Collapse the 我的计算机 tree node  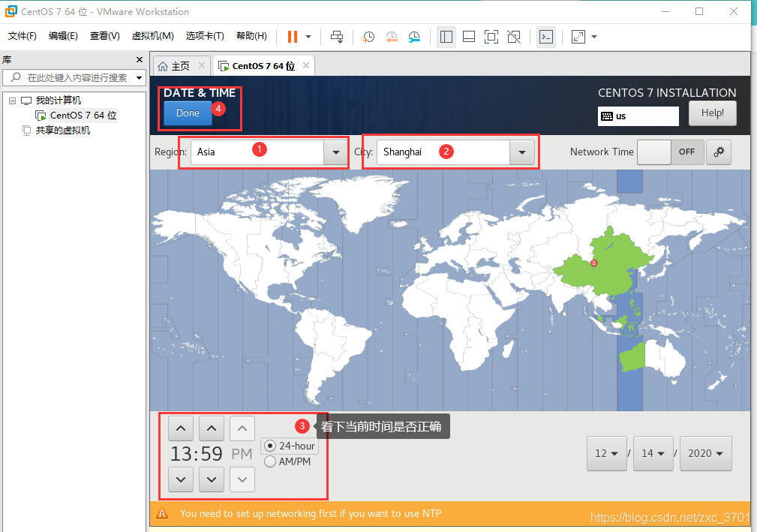coord(13,101)
